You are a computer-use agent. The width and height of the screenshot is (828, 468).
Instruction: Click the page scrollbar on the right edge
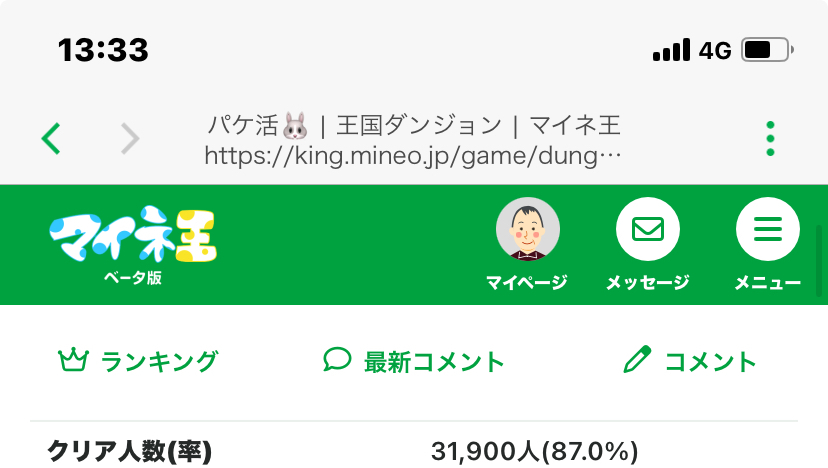pos(819,261)
